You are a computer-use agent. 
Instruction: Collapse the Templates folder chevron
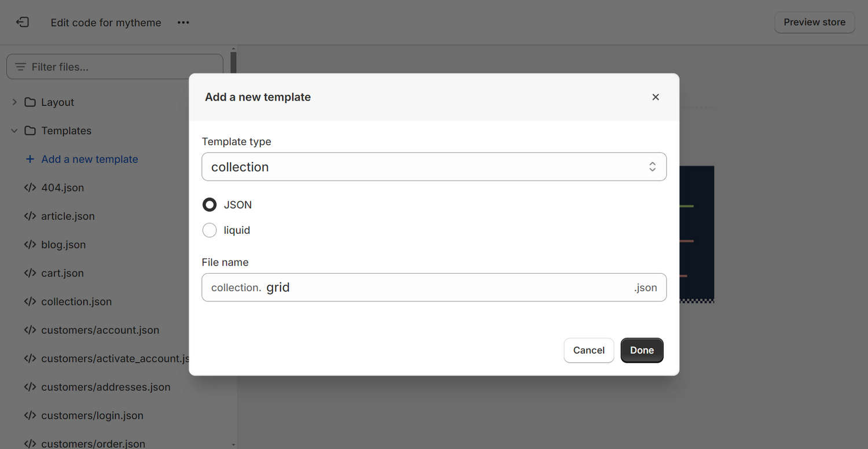(14, 131)
